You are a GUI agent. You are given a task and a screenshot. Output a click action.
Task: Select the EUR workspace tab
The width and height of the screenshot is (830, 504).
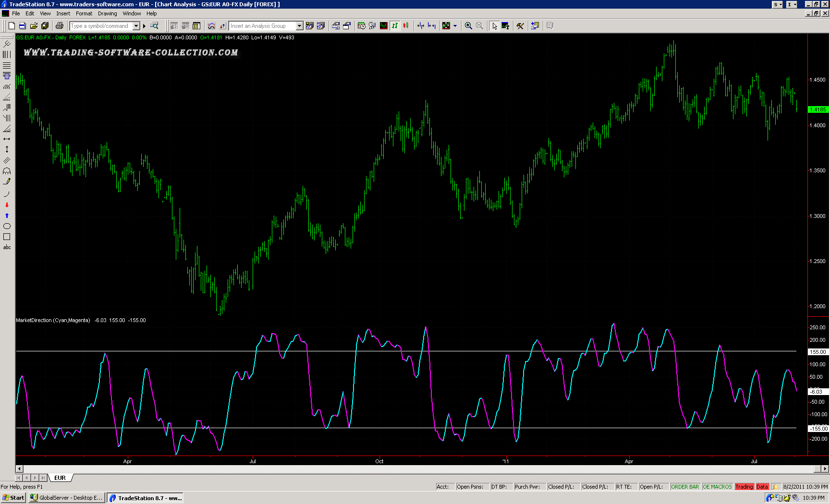60,478
